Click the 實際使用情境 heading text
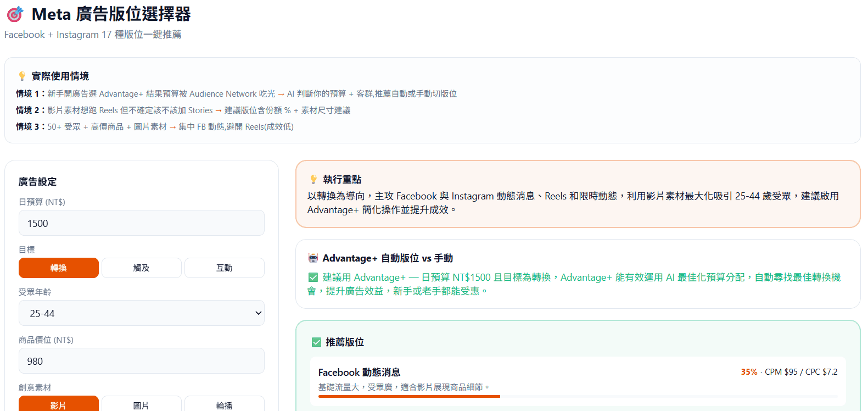 click(x=60, y=76)
